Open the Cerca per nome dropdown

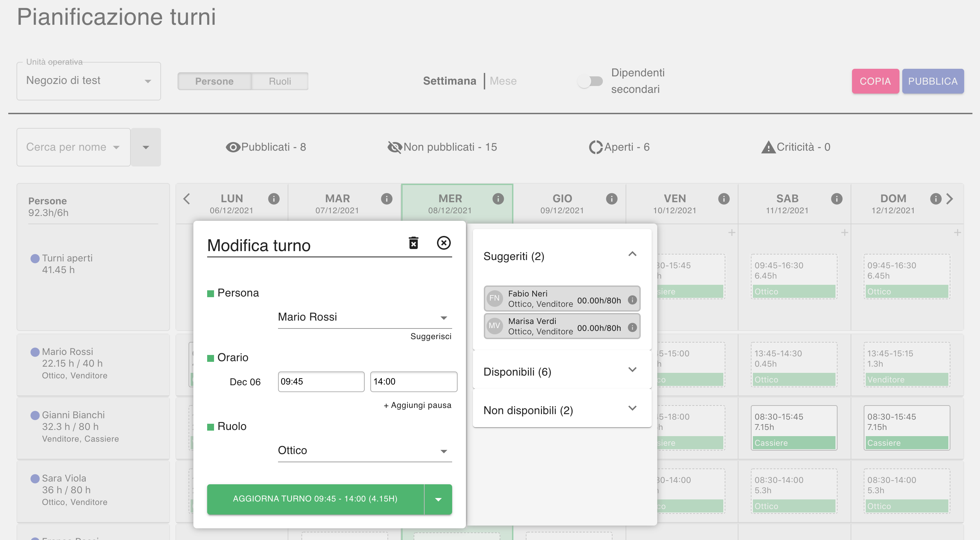[73, 147]
